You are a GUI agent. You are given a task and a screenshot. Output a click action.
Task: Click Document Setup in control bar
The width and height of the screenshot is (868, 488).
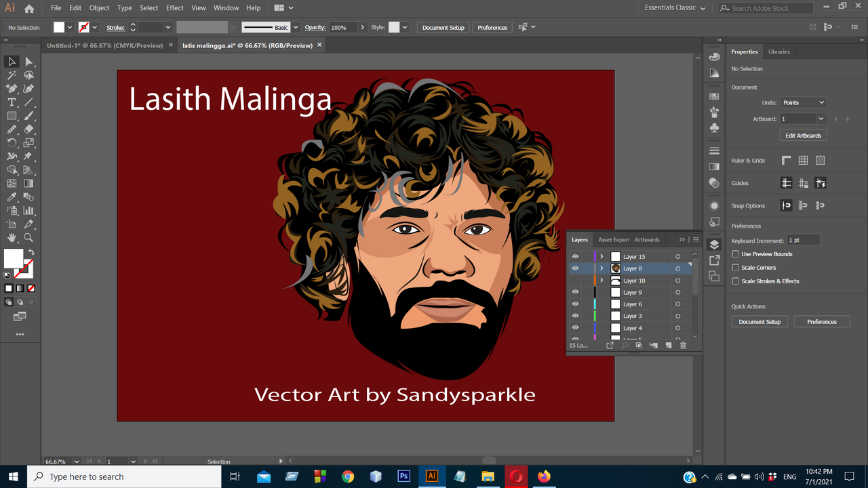point(443,27)
